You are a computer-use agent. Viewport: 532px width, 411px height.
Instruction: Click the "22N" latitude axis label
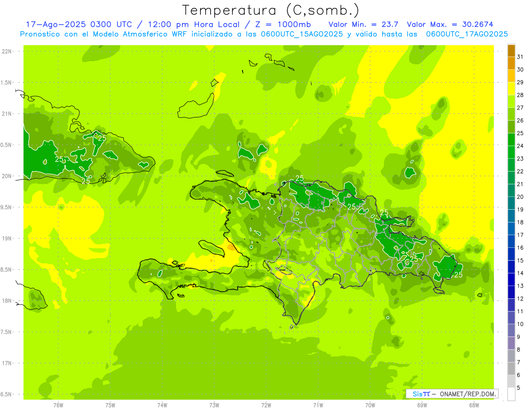click(7, 51)
